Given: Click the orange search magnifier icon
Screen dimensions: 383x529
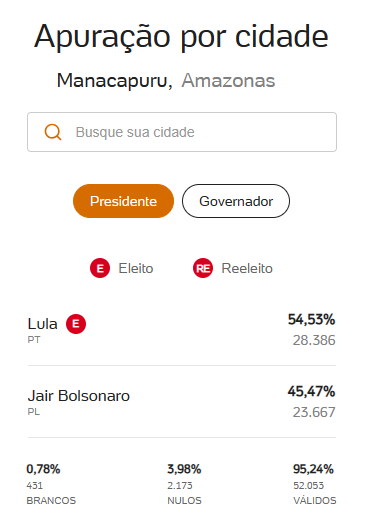Looking at the screenshot, I should click(53, 132).
